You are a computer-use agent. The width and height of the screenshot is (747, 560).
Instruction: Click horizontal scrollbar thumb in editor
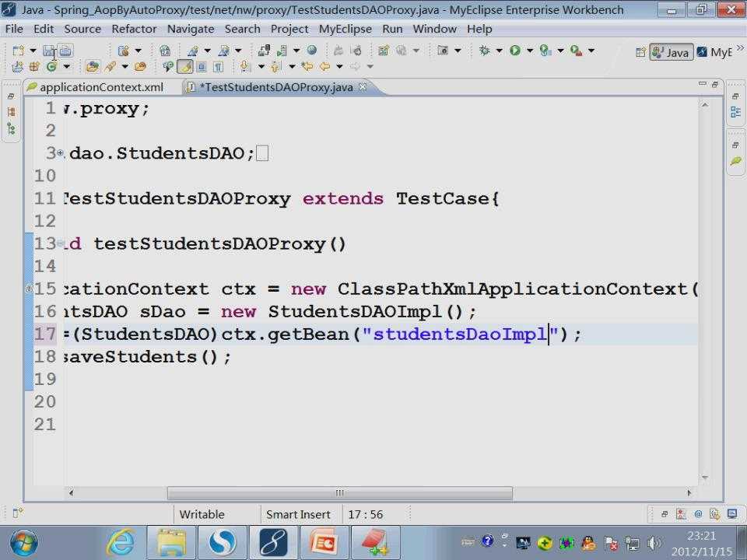click(340, 493)
